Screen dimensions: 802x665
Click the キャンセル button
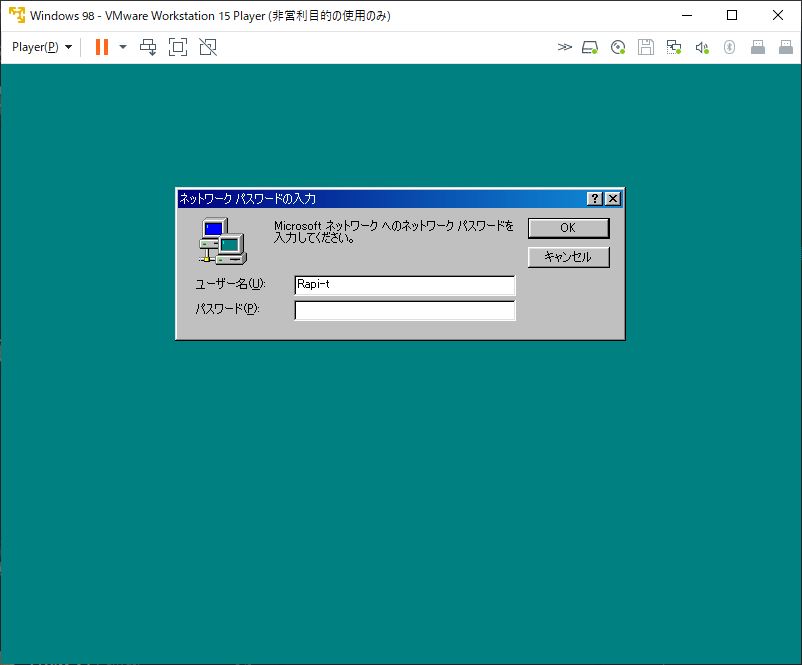(568, 257)
